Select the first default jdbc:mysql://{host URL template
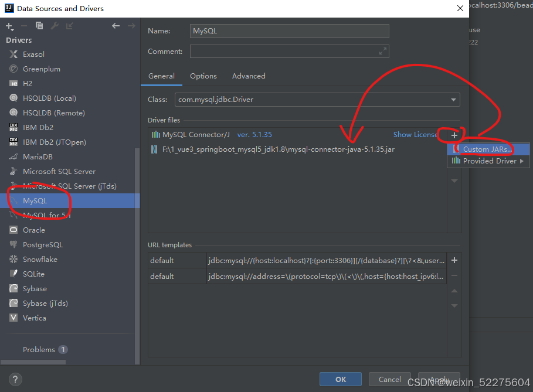Viewport: 533px width, 392px height. pos(297,261)
